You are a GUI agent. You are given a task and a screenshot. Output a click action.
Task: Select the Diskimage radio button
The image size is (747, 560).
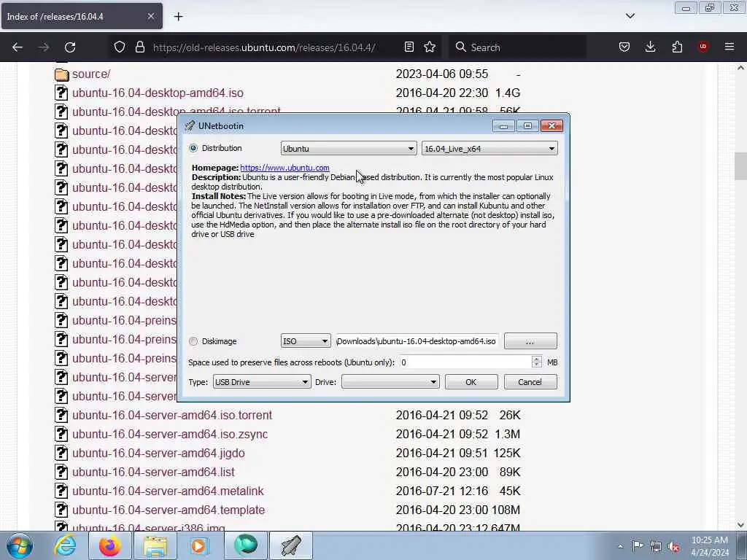[x=193, y=341]
